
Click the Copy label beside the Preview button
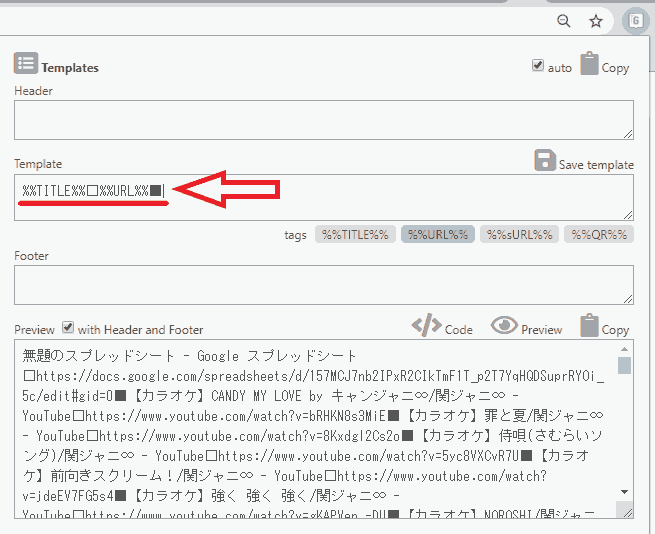tap(615, 330)
